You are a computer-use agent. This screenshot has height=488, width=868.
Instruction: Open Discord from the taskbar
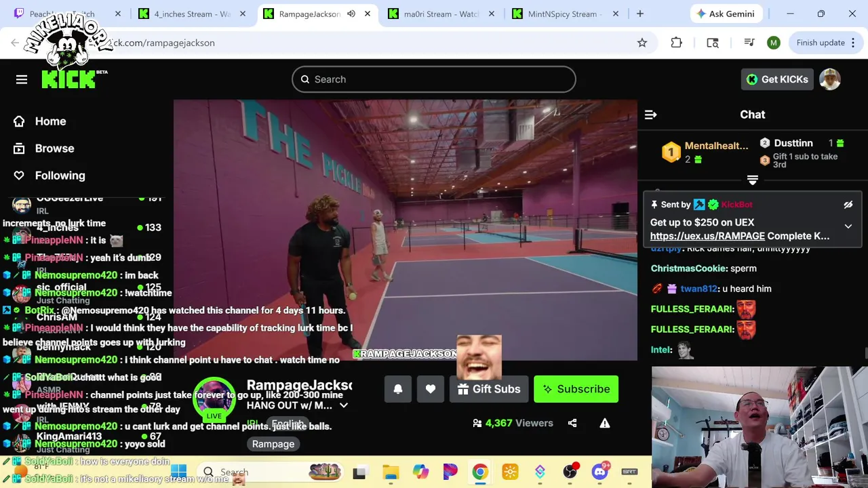click(x=600, y=472)
